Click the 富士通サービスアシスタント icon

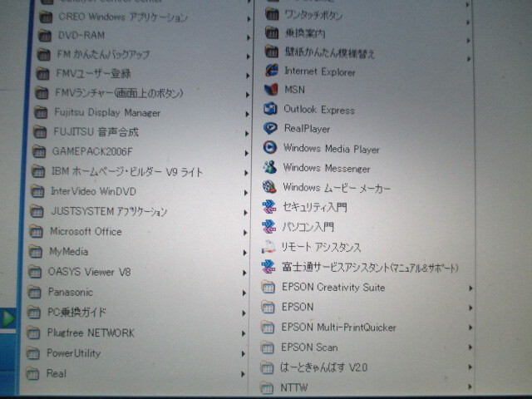(x=268, y=267)
